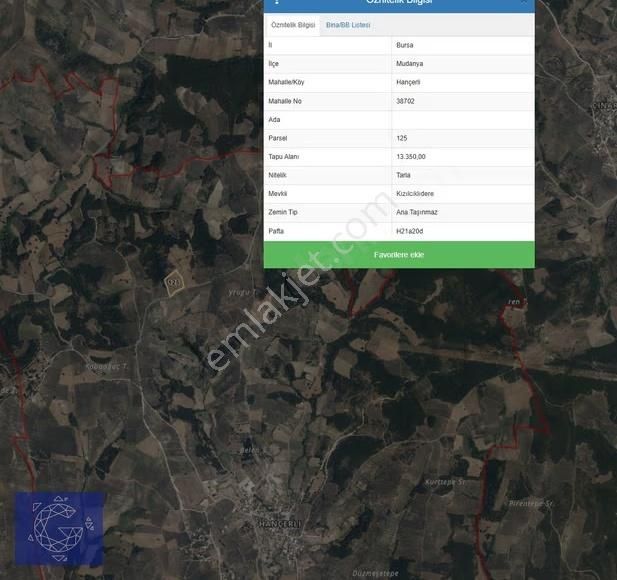Click the Kobaağaç T. map label
The width and height of the screenshot is (617, 580).
(x=106, y=366)
